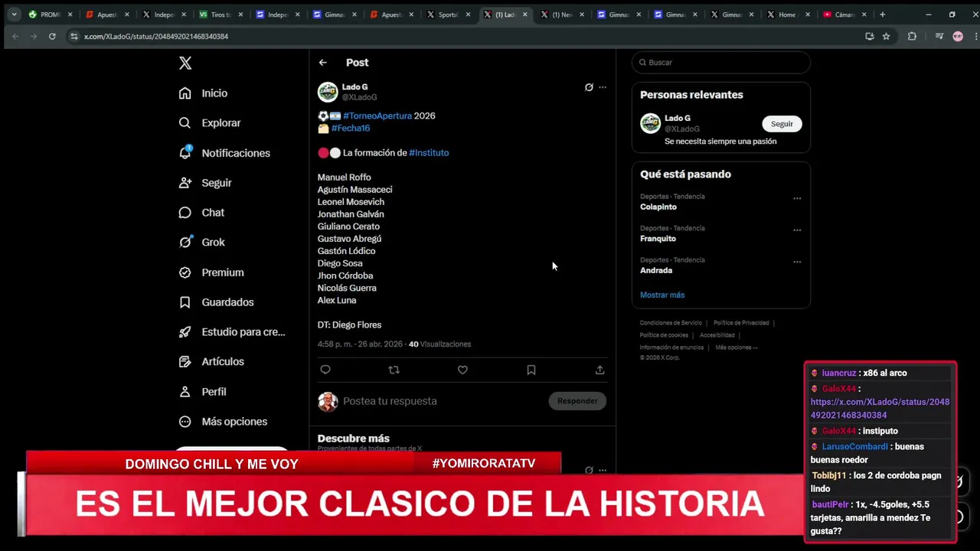Click the site info icon beside URL
The width and height of the screenshot is (980, 551).
73,36
